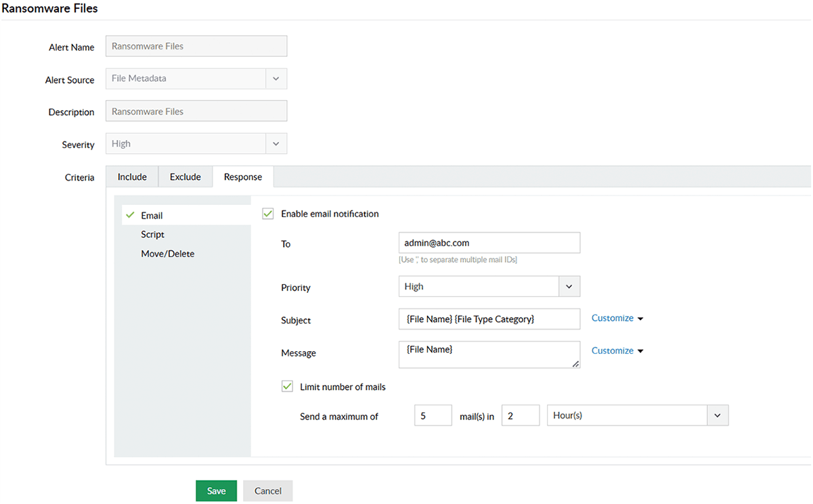
Task: Switch to the Exclude criteria tab
Action: [185, 177]
